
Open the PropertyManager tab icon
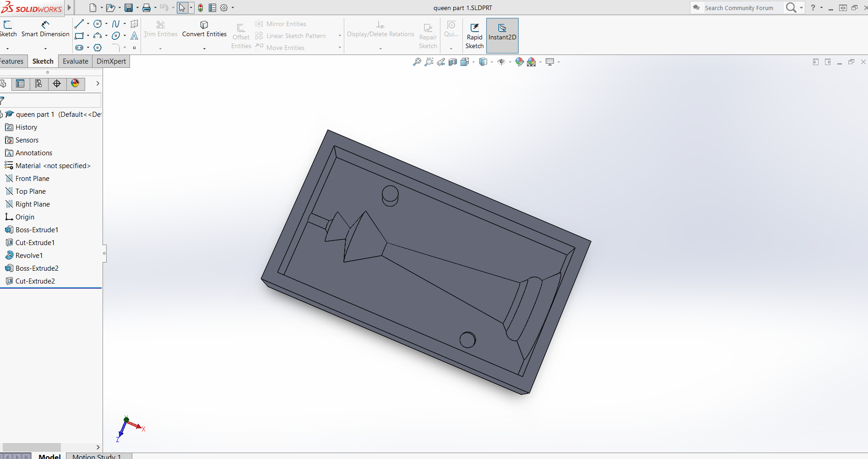click(x=20, y=83)
